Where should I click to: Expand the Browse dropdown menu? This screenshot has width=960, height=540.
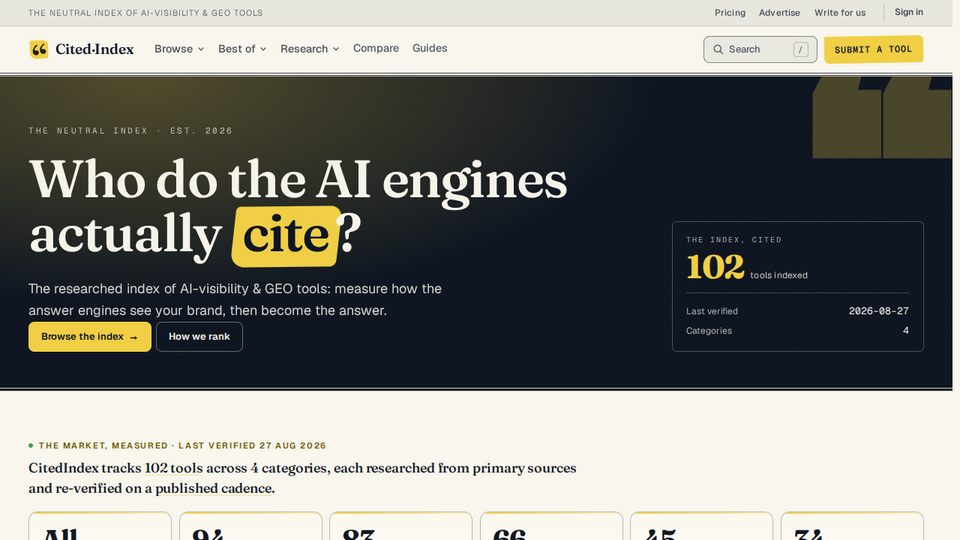[x=179, y=49]
